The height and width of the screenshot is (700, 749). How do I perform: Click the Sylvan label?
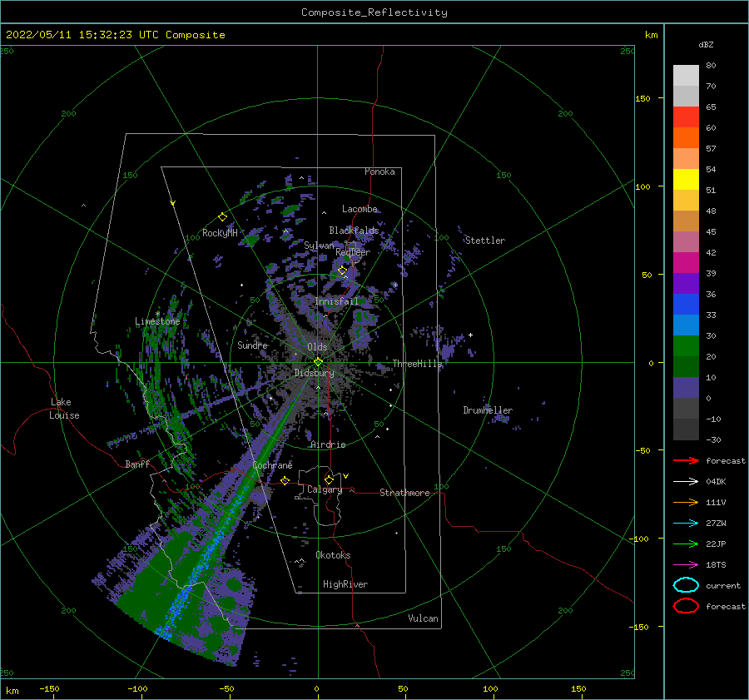tap(319, 246)
